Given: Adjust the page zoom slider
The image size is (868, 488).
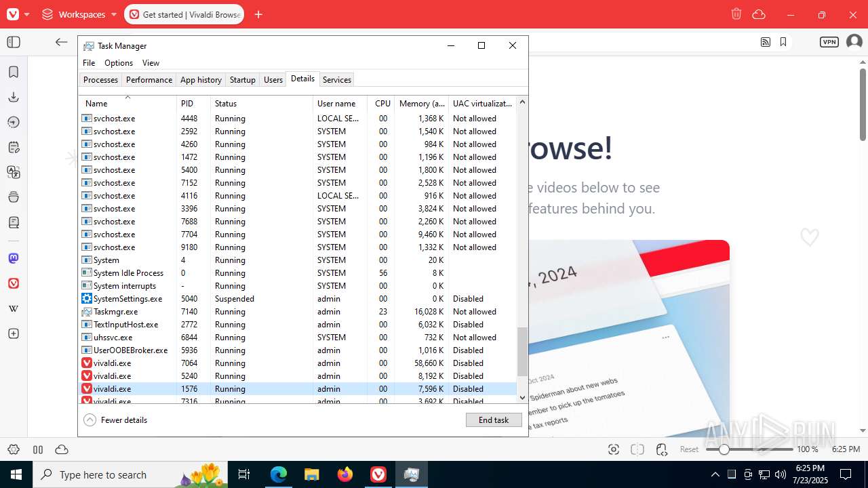Looking at the screenshot, I should (x=749, y=449).
